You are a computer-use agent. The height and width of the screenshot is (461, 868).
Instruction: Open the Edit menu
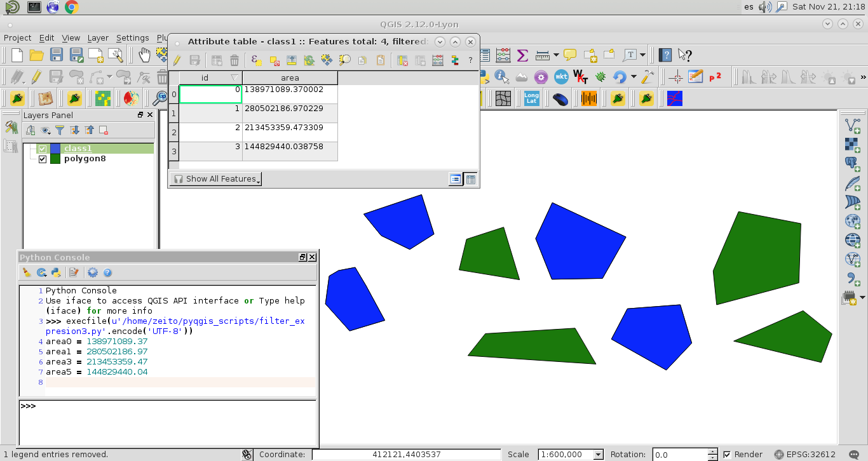pos(46,38)
